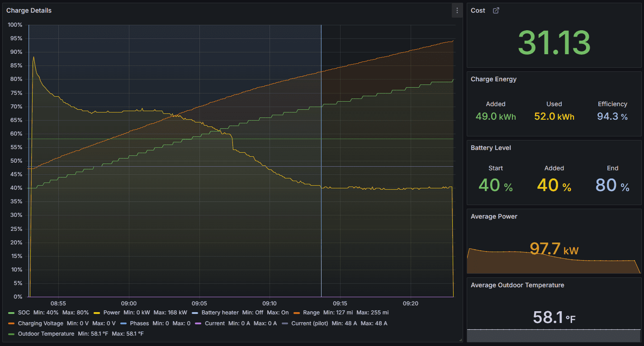The width and height of the screenshot is (644, 346).
Task: Click the Average Outdoor Temperature panel title
Action: [517, 285]
